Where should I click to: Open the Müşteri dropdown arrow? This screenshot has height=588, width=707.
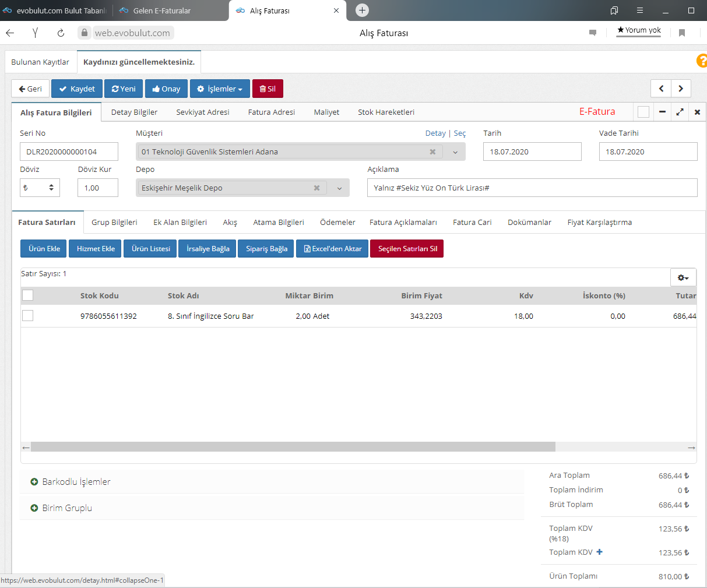pyautogui.click(x=455, y=152)
